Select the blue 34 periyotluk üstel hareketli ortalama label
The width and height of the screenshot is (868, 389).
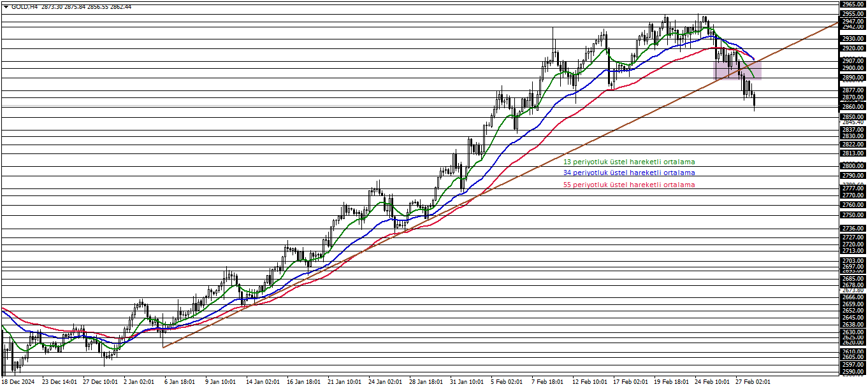click(629, 173)
